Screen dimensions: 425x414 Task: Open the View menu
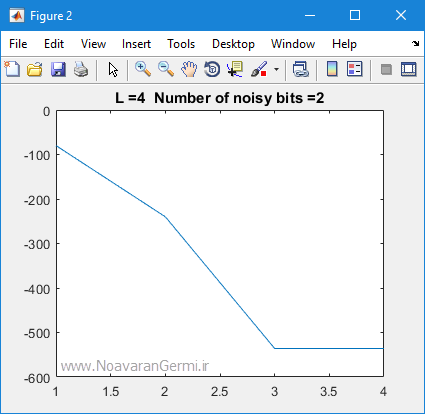pyautogui.click(x=93, y=44)
